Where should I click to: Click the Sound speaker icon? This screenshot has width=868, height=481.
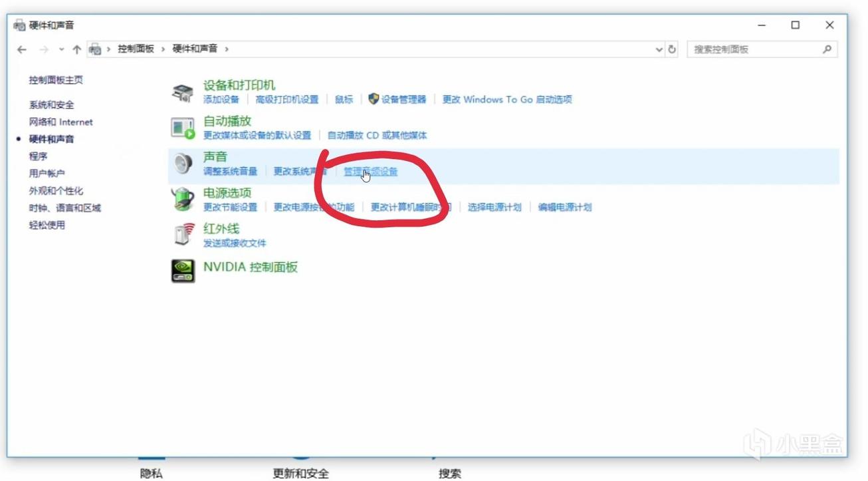click(x=182, y=164)
